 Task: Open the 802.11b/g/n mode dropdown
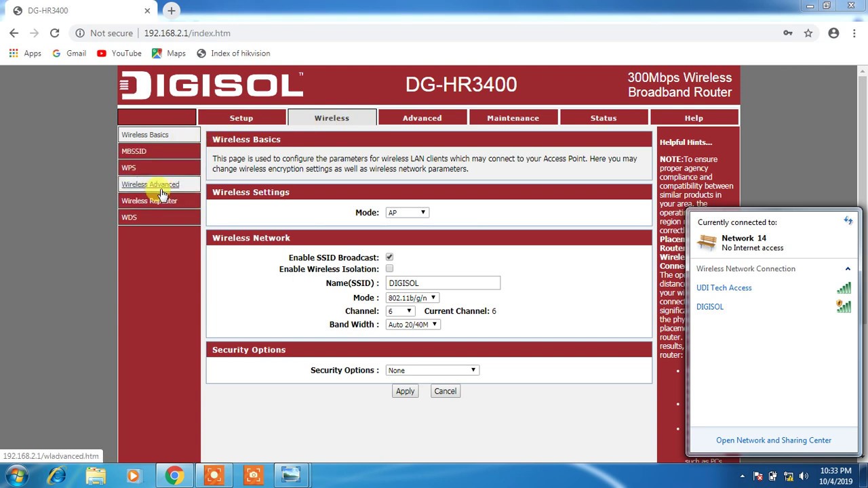(412, 298)
